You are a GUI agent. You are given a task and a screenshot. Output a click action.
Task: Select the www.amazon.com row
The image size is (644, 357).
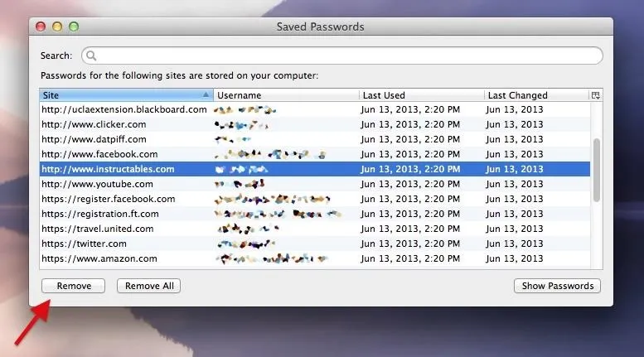coord(315,258)
